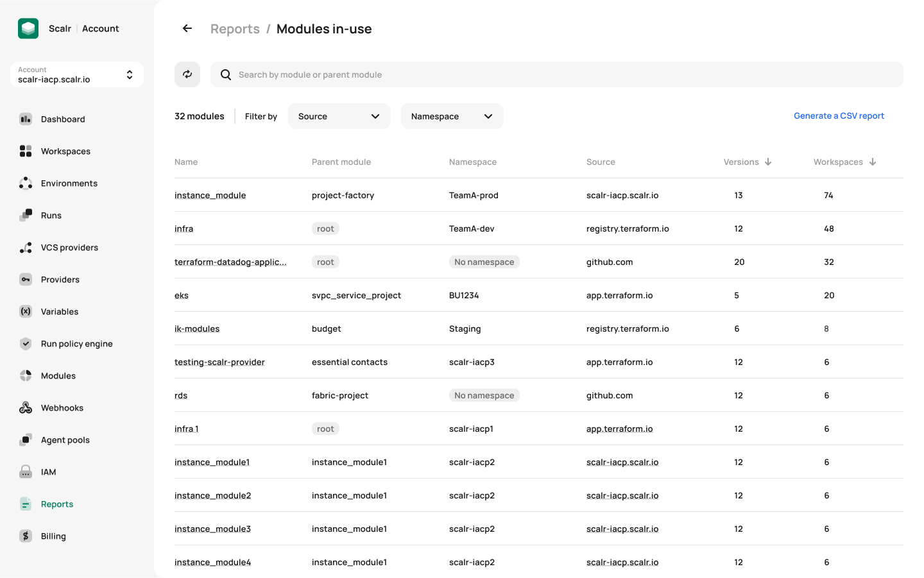
Task: Select Runs in the sidebar
Action: tap(51, 216)
